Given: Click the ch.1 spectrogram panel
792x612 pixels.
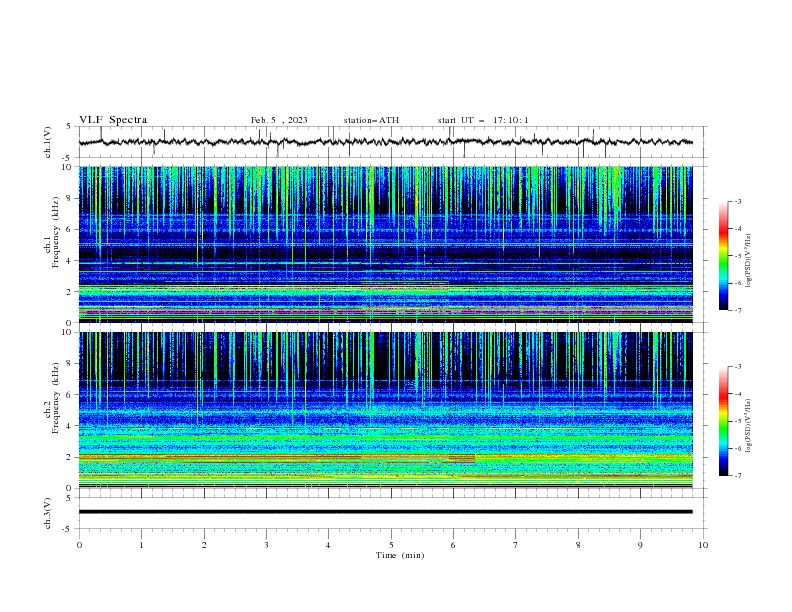Looking at the screenshot, I should click(385, 244).
